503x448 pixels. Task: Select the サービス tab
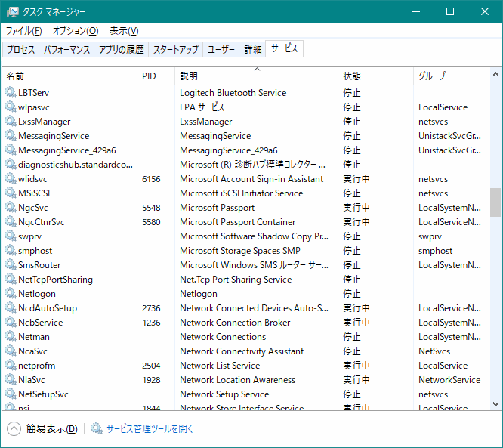(284, 48)
